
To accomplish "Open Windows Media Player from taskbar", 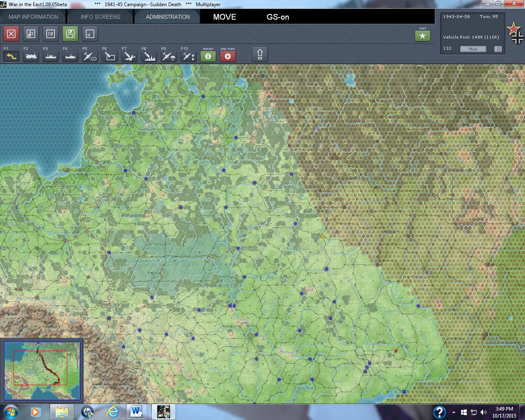I will coord(36,411).
